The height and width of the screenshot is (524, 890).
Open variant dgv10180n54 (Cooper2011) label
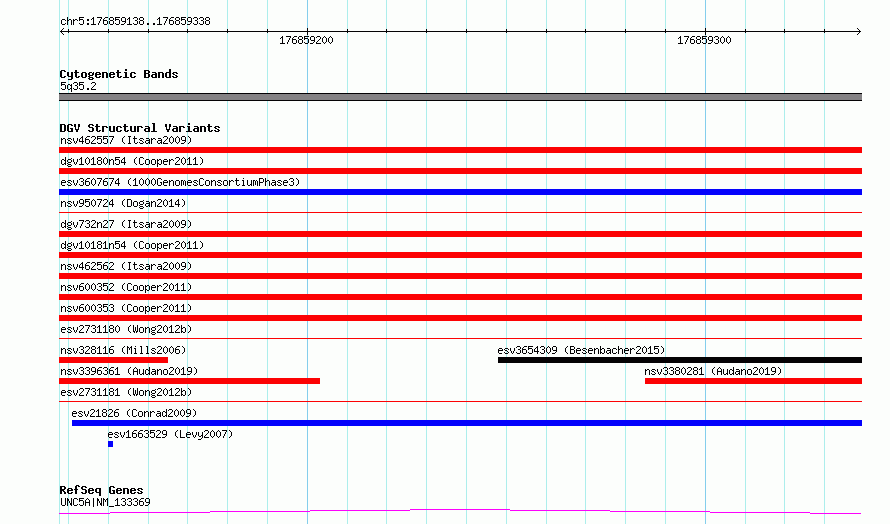[x=132, y=161]
